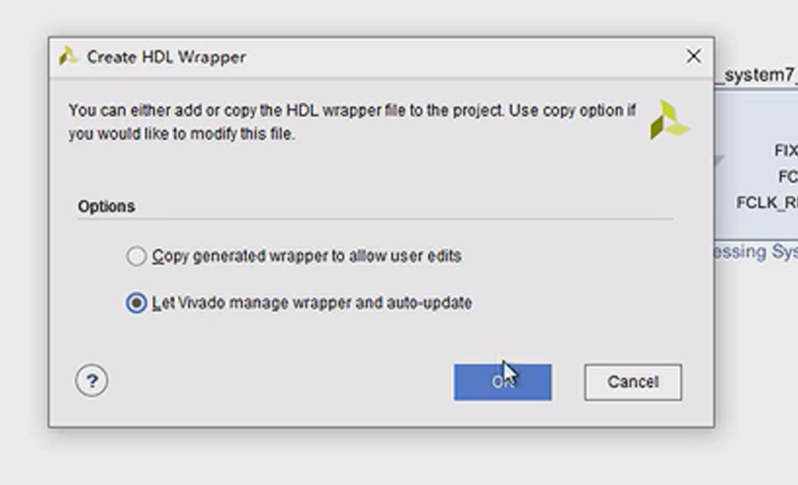Click the dialog description text
The height and width of the screenshot is (485, 798).
(x=352, y=122)
